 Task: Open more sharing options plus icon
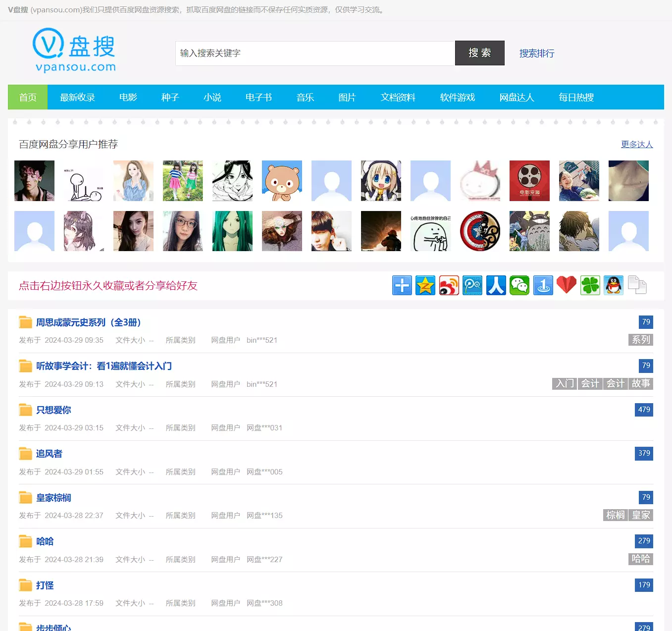click(402, 285)
